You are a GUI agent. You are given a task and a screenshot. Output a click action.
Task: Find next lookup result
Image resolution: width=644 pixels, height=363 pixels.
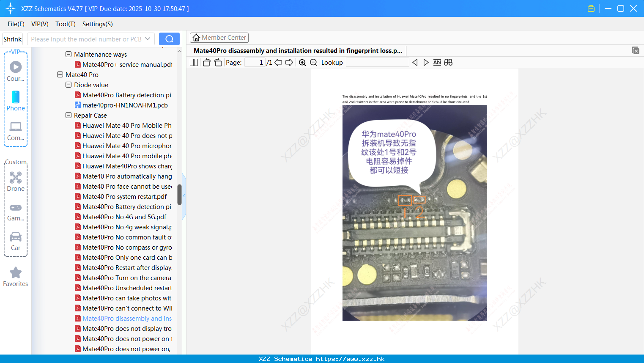(426, 62)
